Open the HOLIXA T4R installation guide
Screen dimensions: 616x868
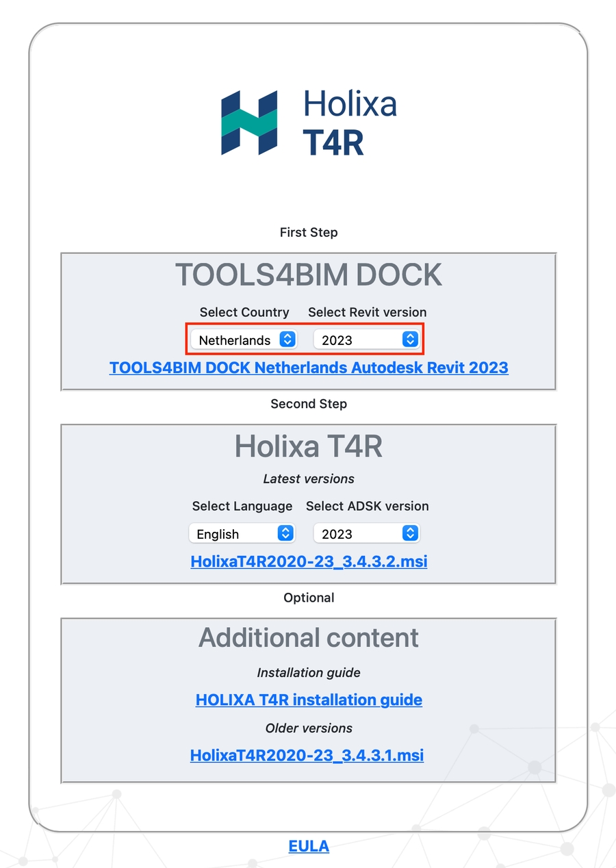(x=309, y=700)
